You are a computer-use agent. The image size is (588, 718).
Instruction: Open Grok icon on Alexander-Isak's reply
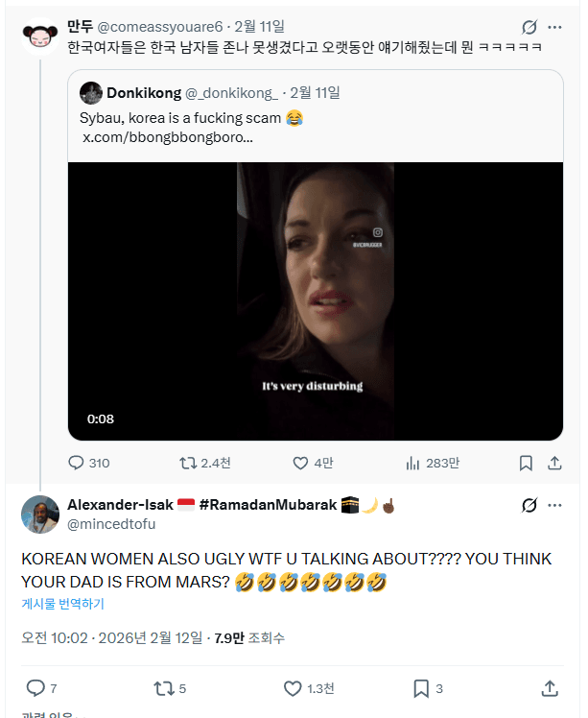click(529, 505)
